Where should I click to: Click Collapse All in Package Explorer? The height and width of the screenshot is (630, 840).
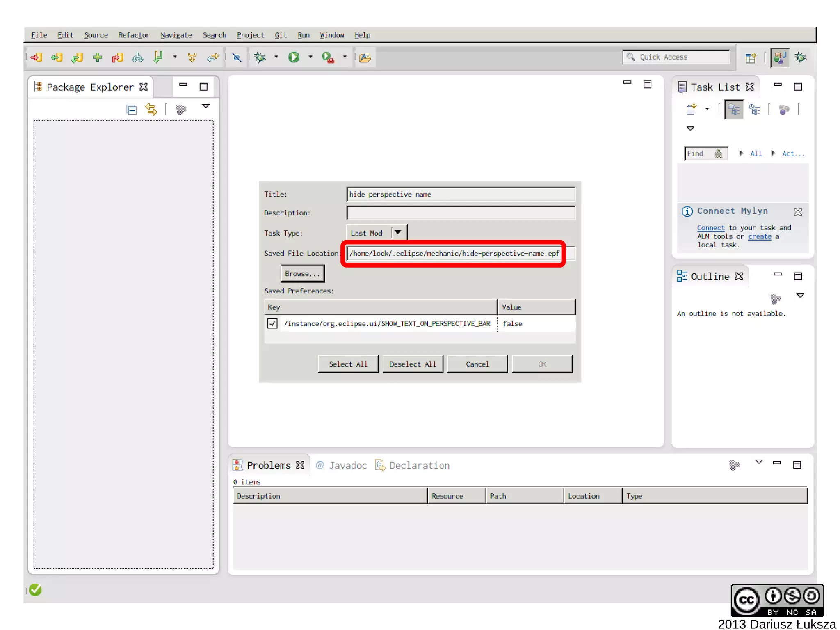click(131, 110)
